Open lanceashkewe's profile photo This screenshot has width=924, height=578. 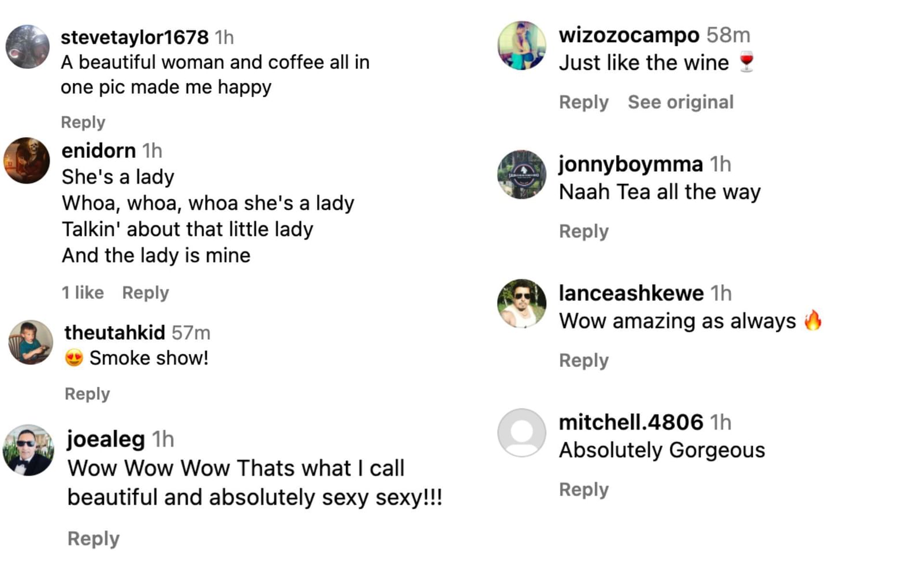(521, 303)
